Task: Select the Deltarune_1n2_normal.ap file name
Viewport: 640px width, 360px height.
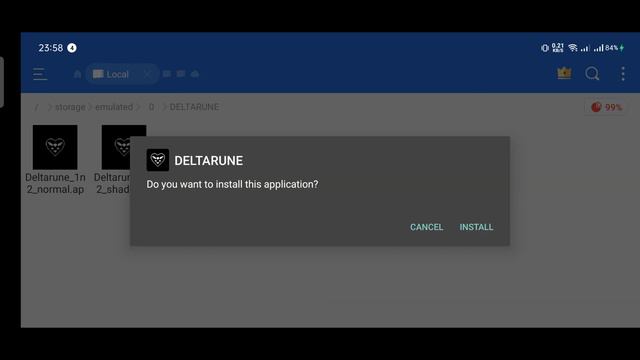Action: click(x=55, y=183)
